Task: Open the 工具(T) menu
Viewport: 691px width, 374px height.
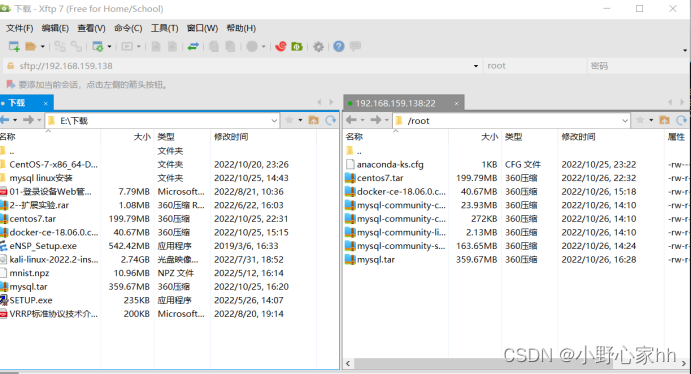Action: coord(164,28)
